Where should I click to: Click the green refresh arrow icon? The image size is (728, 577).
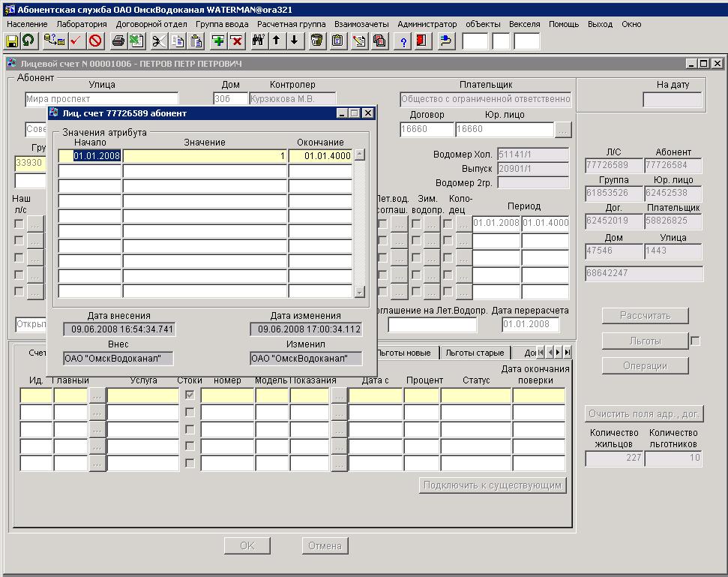28,41
